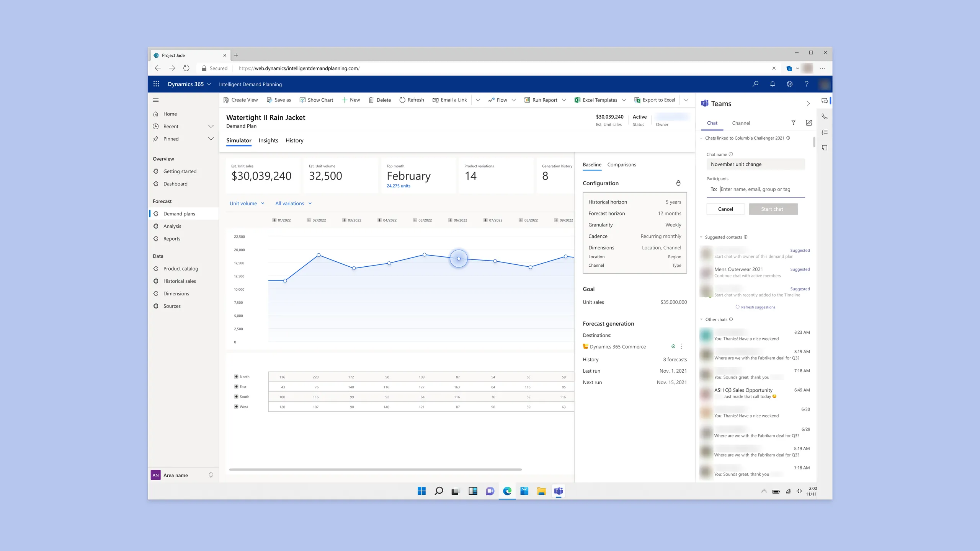Image resolution: width=980 pixels, height=551 pixels.
Task: Open Microsoft Teams from the taskbar
Action: 559,491
